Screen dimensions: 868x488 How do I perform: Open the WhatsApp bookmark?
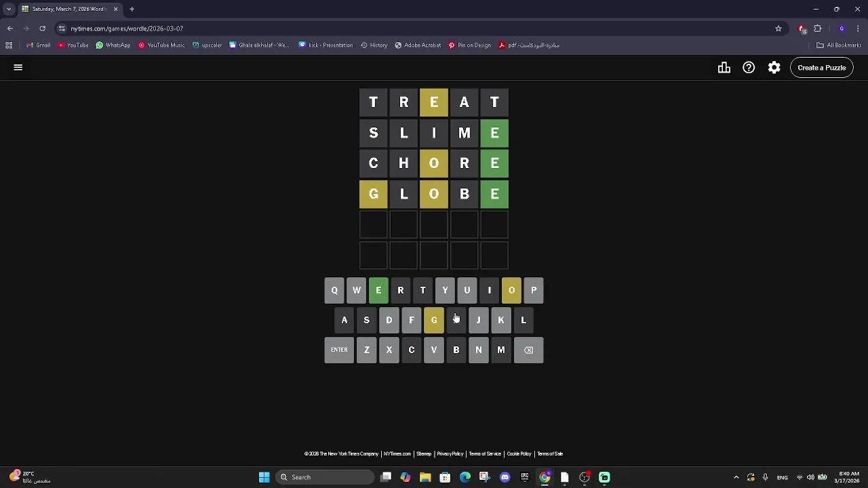(113, 45)
